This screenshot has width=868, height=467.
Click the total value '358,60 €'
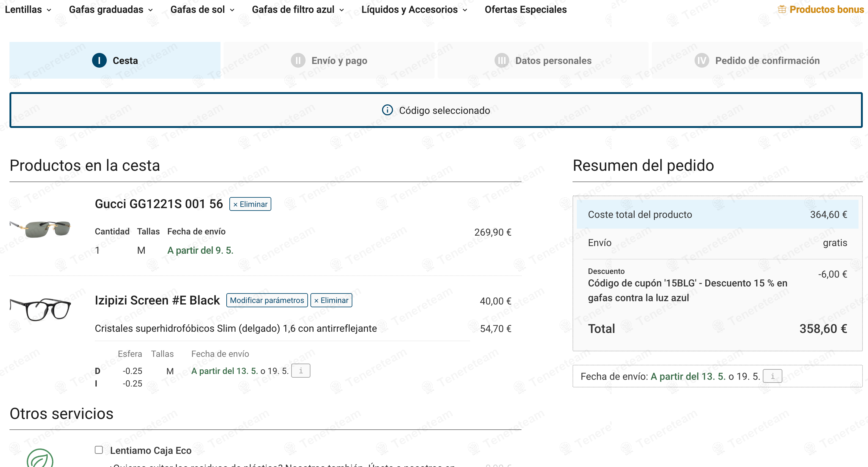click(x=823, y=329)
